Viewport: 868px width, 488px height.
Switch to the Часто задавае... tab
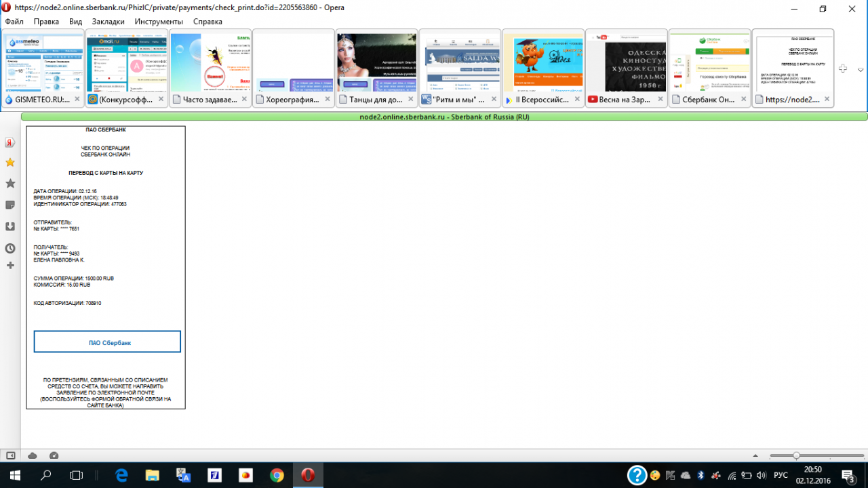[x=210, y=68]
